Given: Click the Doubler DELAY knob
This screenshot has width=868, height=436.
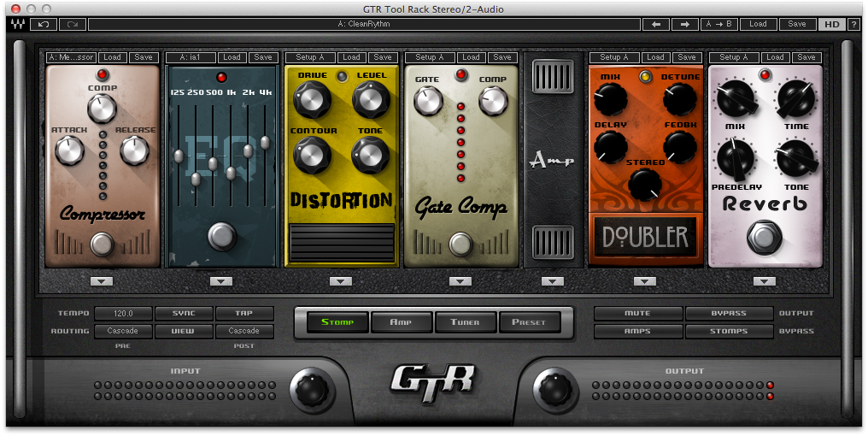Looking at the screenshot, I should [611, 147].
